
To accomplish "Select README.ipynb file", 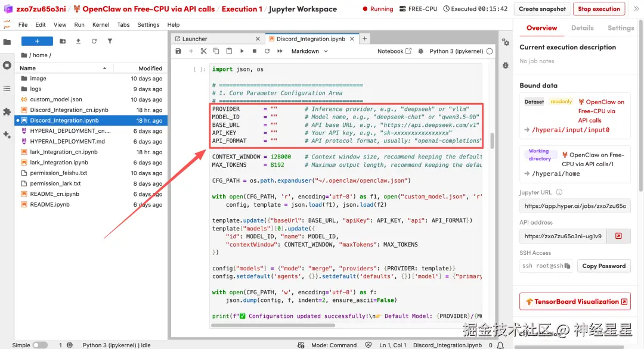I will point(91,204).
